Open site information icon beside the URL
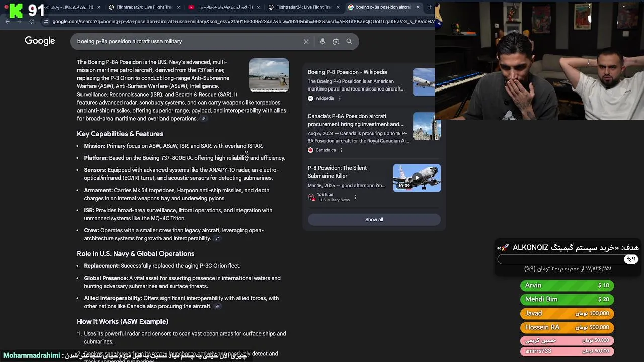Viewport: 644px width, 362px height. tap(46, 22)
